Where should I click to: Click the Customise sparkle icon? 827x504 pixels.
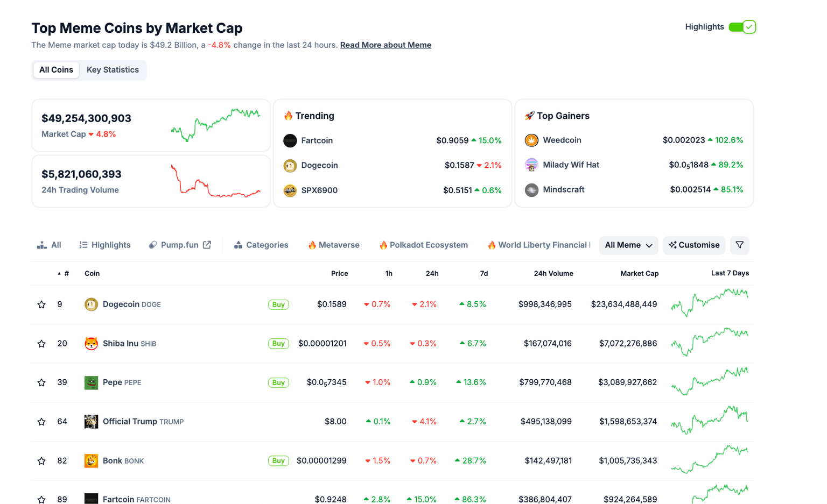click(x=672, y=245)
